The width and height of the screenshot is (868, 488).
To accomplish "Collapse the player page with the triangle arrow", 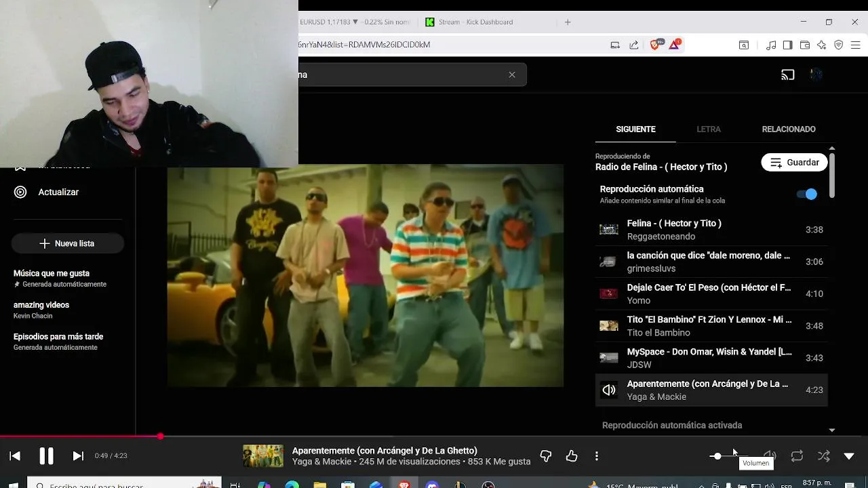I will [849, 456].
